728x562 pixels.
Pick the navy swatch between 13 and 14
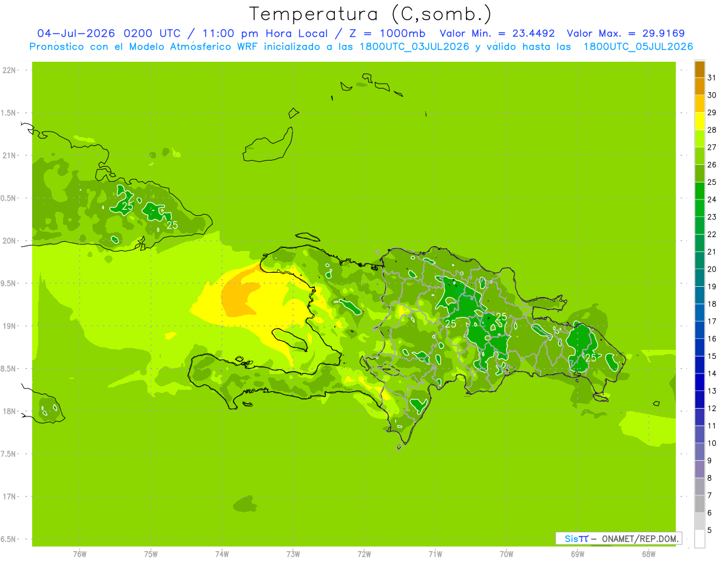[699, 382]
